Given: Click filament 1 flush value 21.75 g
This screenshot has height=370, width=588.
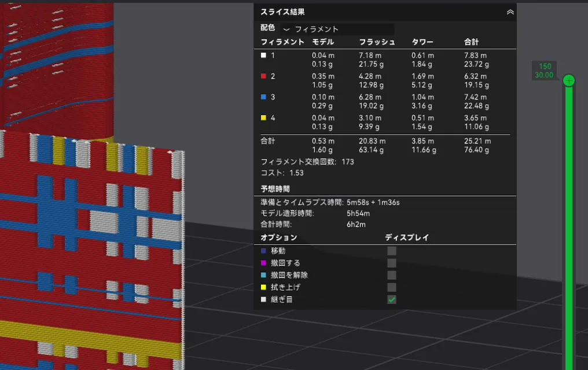Looking at the screenshot, I should [x=371, y=64].
